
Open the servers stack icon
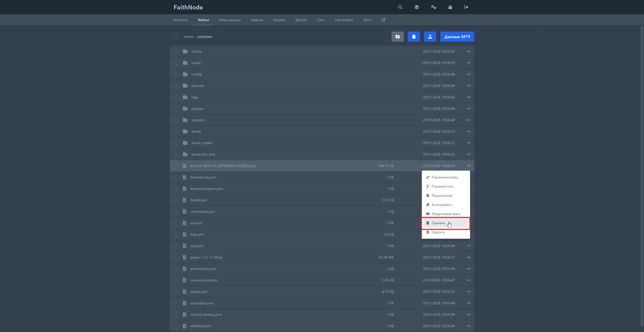(416, 7)
